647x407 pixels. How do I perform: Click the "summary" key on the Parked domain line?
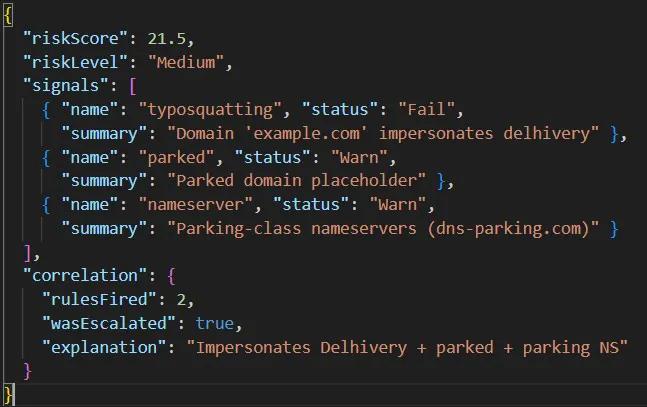104,181
